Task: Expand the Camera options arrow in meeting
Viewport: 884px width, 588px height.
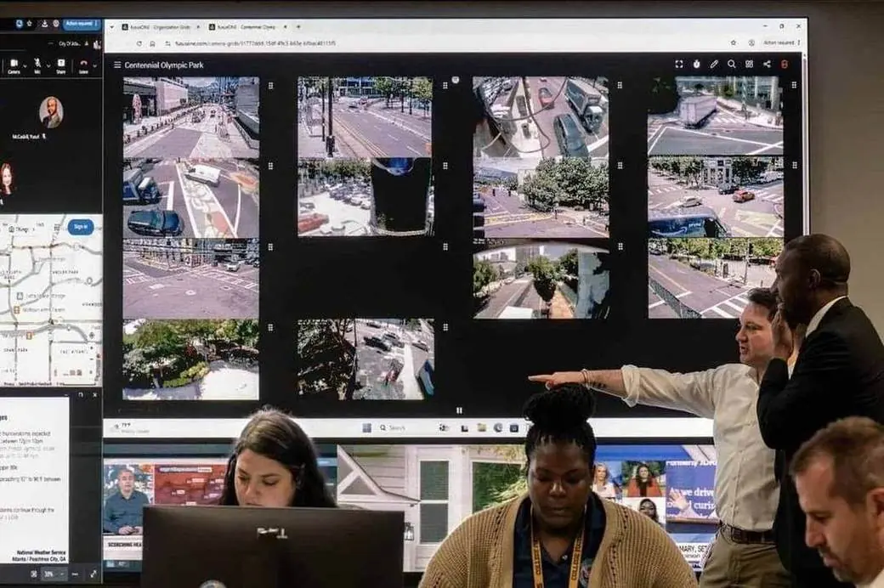Action: (x=25, y=65)
